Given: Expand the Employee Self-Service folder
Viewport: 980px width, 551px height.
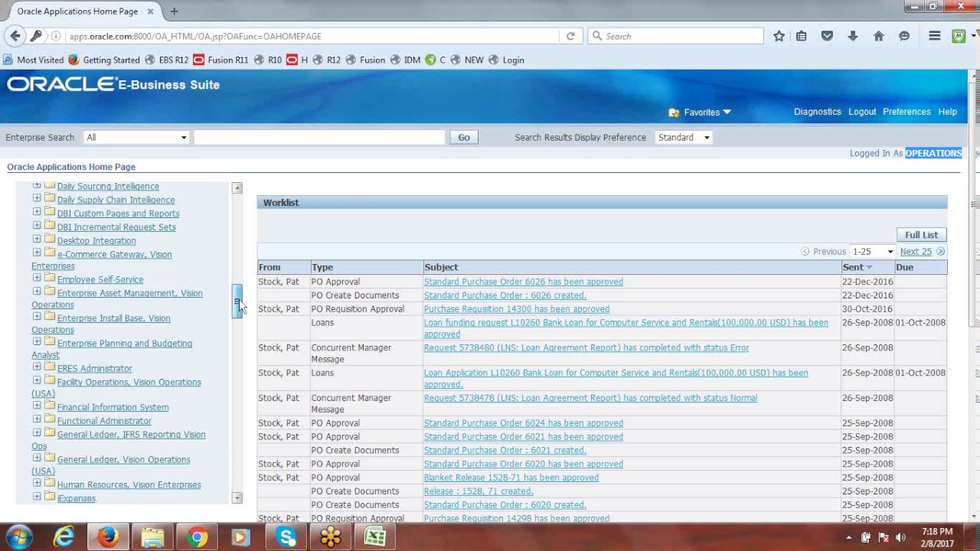Looking at the screenshot, I should pos(37,278).
